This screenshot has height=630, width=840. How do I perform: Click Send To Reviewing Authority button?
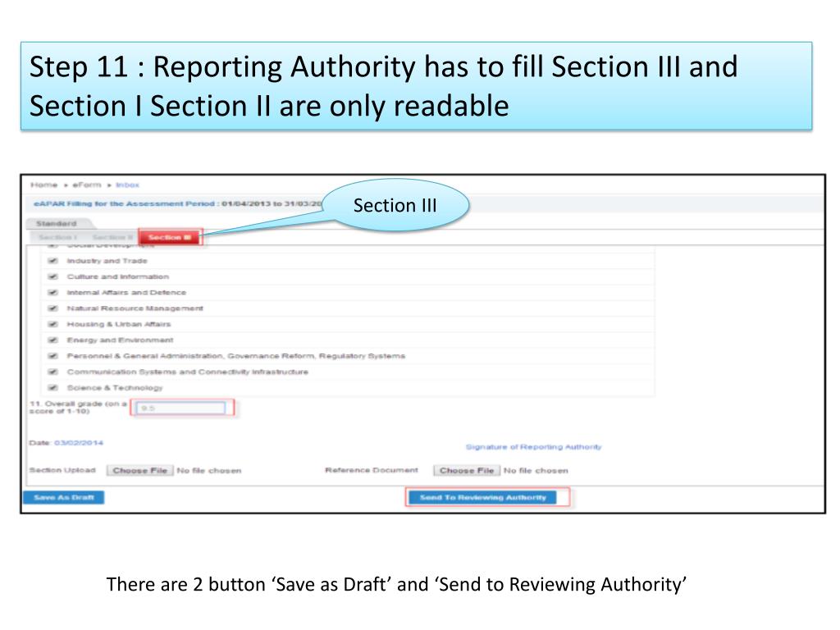point(482,498)
